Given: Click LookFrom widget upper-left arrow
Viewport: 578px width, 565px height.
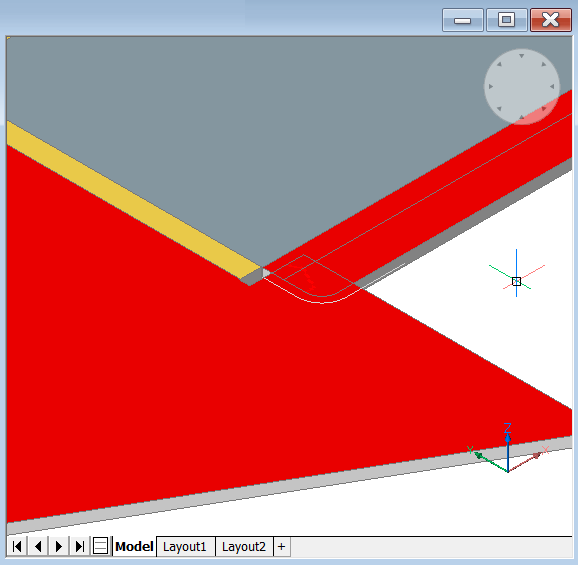Looking at the screenshot, I should pos(499,64).
